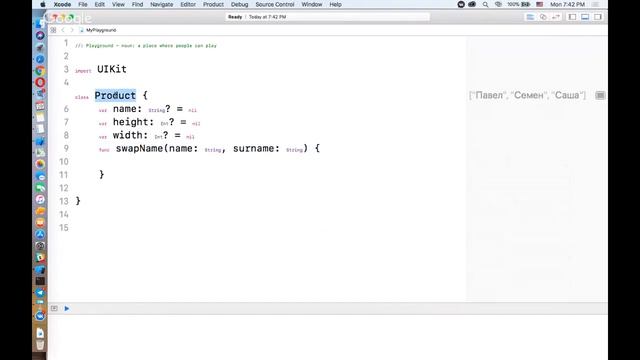640x360 pixels.
Task: Click the highlighted Product class name
Action: (115, 96)
